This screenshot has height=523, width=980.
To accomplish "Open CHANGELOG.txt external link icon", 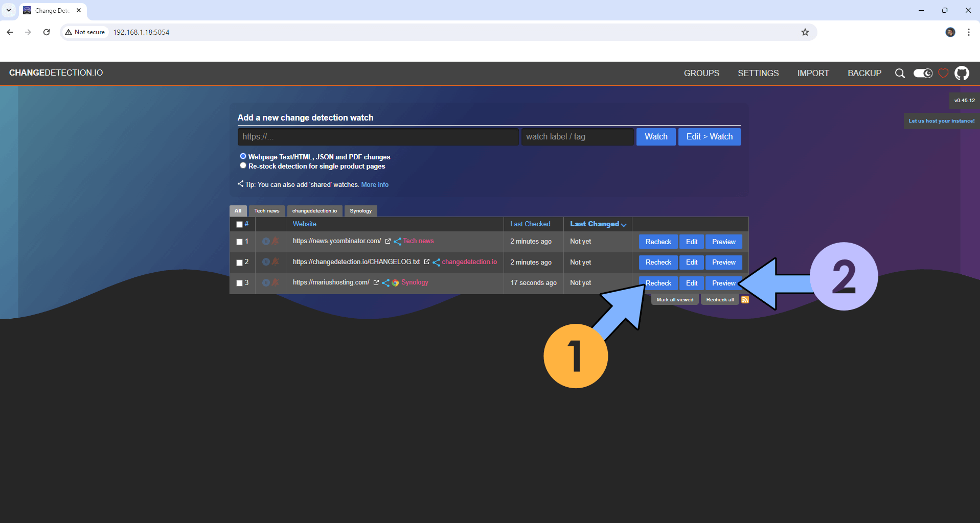I will (x=427, y=261).
